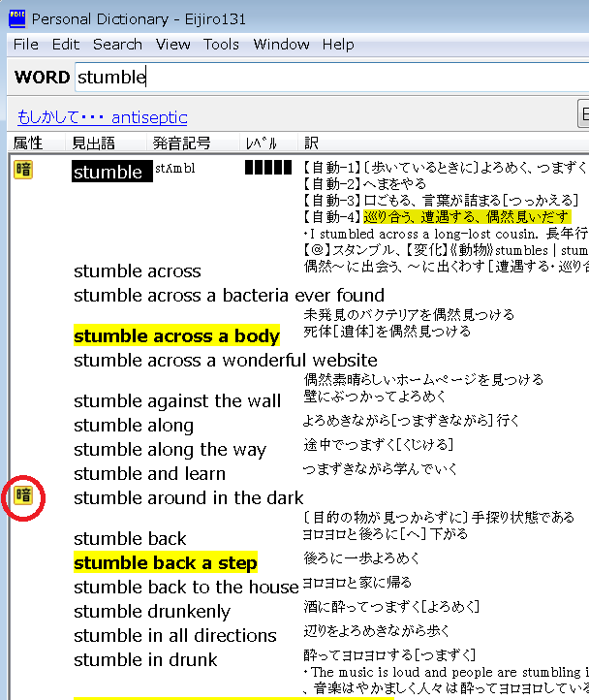The height and width of the screenshot is (700, 589).
Task: Select stumble around in the dark headword
Action: click(x=188, y=497)
